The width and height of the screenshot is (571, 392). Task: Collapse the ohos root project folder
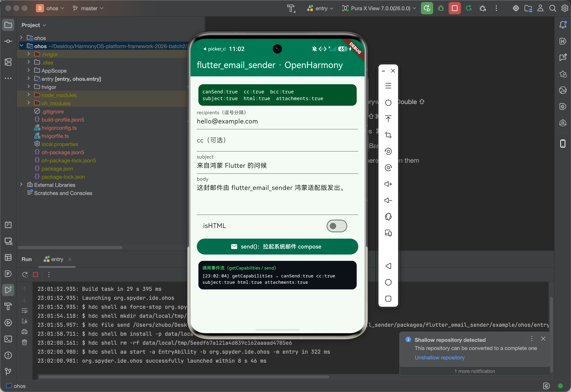tap(21, 46)
